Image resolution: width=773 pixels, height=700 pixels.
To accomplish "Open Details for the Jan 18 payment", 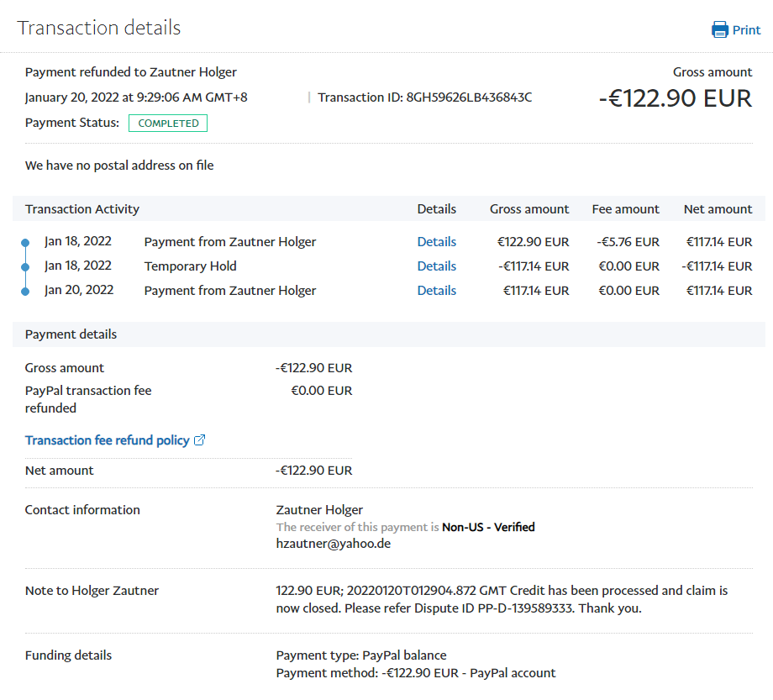I will pos(436,242).
